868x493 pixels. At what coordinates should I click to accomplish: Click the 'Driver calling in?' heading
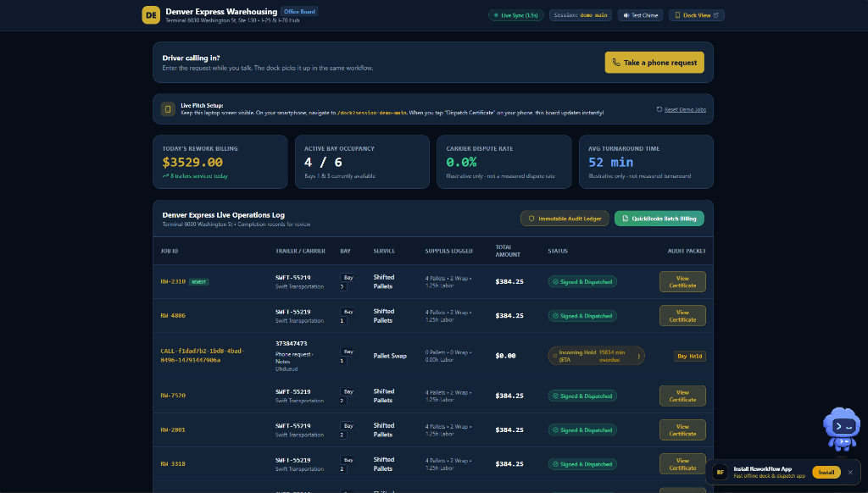click(x=191, y=58)
